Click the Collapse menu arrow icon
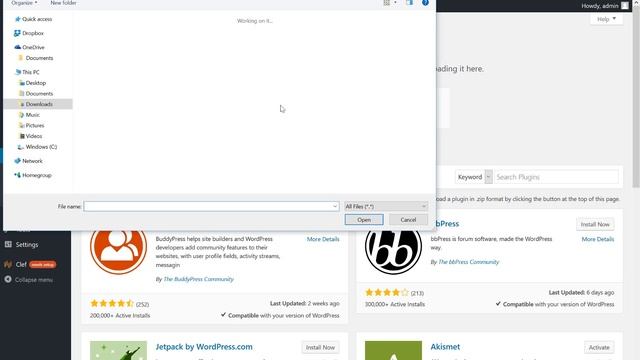 [8, 280]
